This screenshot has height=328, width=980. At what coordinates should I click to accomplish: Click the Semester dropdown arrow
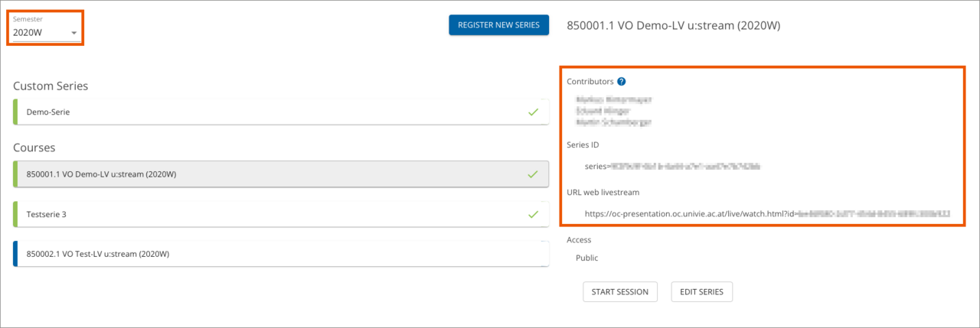click(x=74, y=34)
